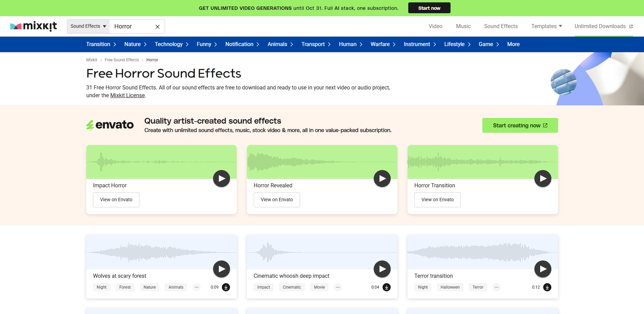Clear the Horror search query
This screenshot has height=314, width=644.
(157, 26)
